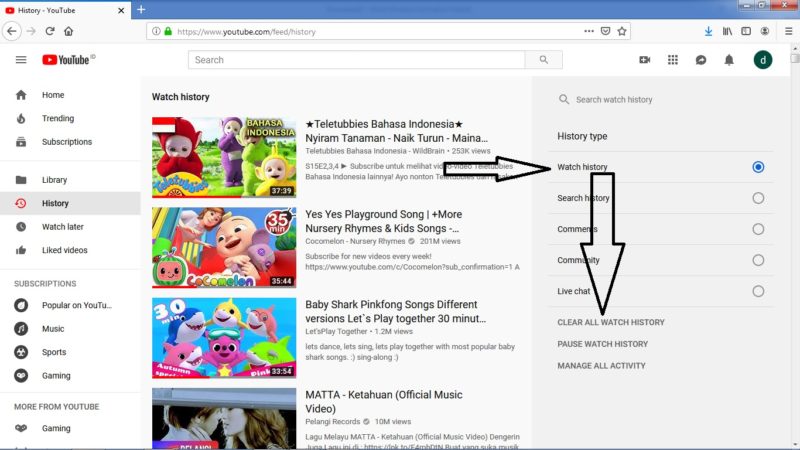
Task: Click MANAGE ALL ACTIVITY
Action: pyautogui.click(x=601, y=366)
